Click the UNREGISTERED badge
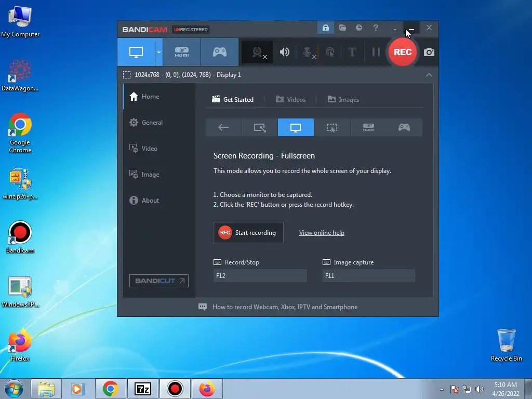The width and height of the screenshot is (532, 399). [x=190, y=30]
